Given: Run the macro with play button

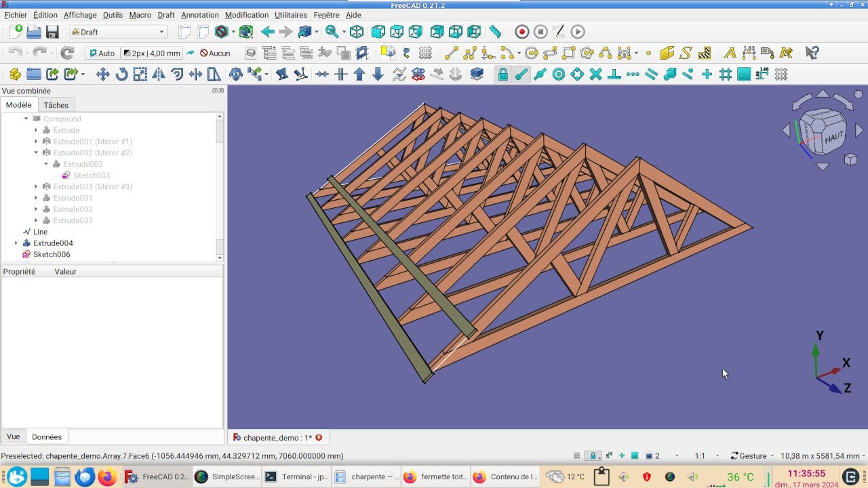Looking at the screenshot, I should tap(577, 32).
